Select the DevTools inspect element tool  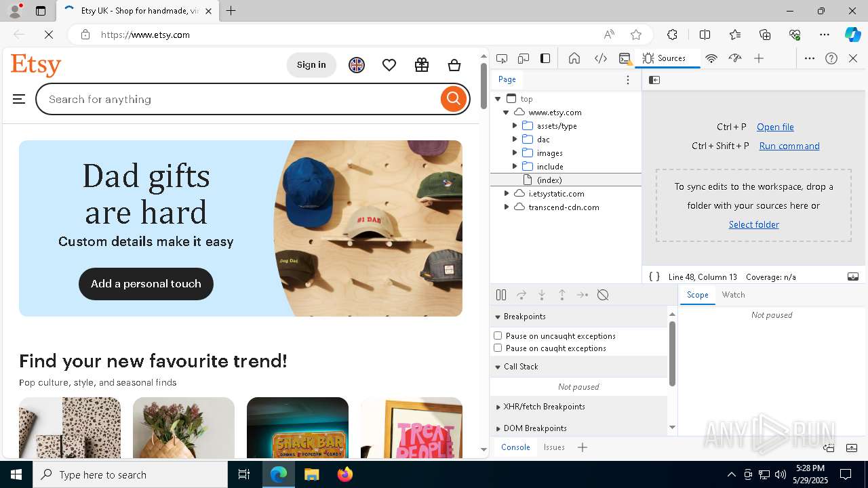click(502, 58)
